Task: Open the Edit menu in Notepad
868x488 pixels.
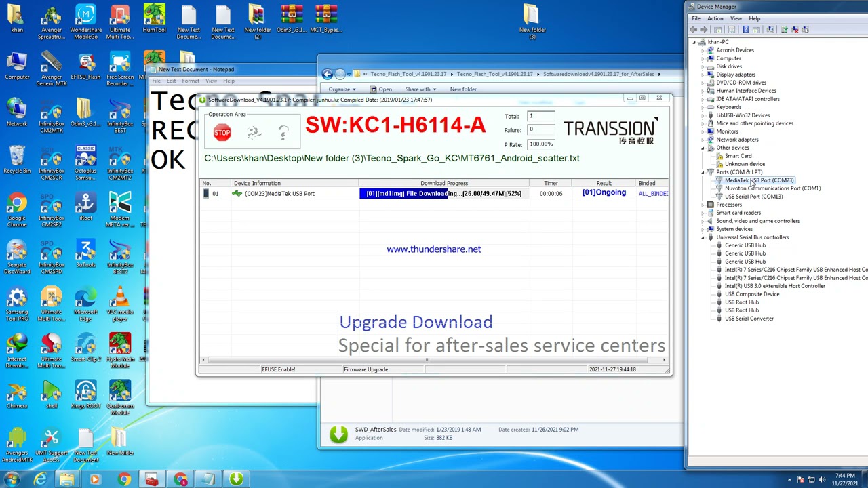Action: (171, 81)
